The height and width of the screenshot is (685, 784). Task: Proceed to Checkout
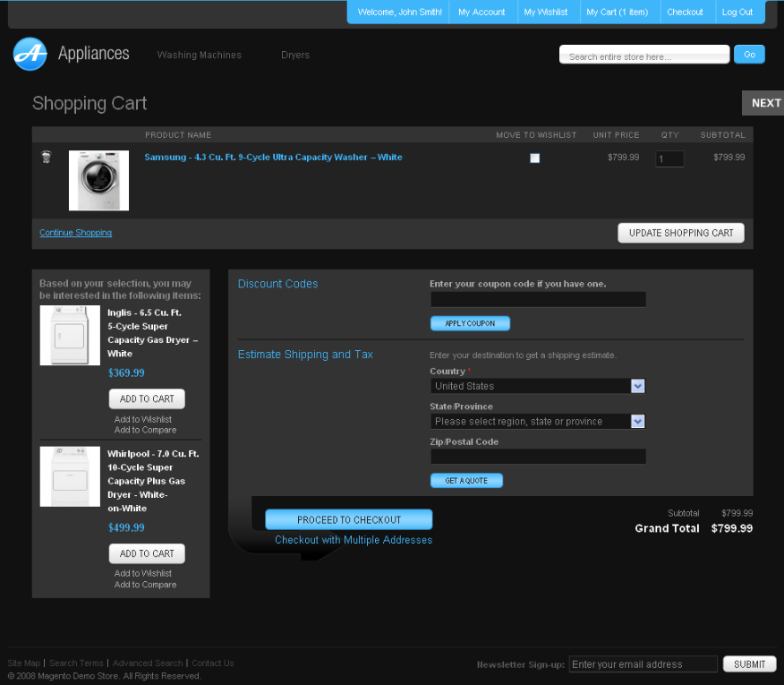[348, 519]
